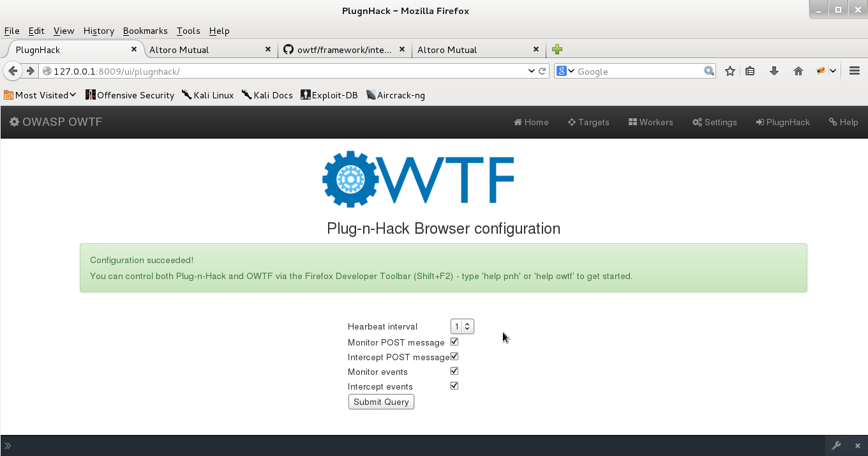Maximize the Firefox window

(839, 10)
